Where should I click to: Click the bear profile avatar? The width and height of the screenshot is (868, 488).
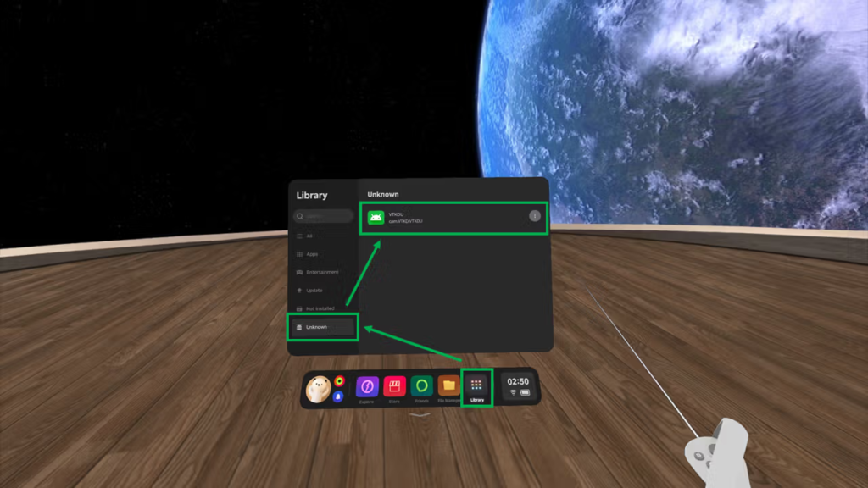coord(319,389)
